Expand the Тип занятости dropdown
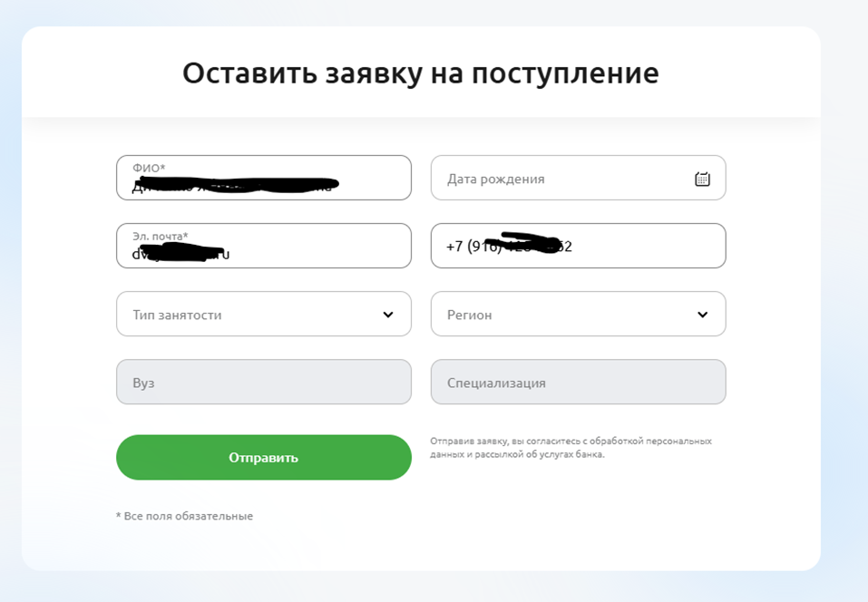 tap(263, 314)
